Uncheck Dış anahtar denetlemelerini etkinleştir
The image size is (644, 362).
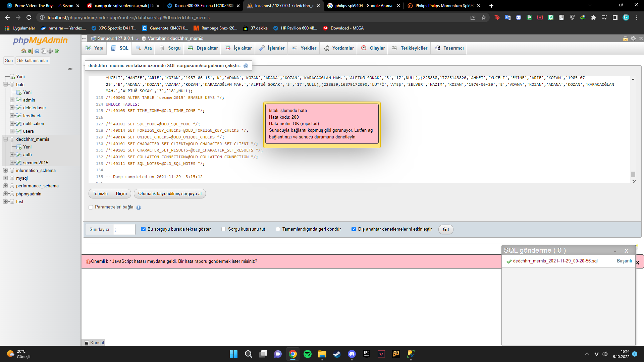pyautogui.click(x=354, y=229)
